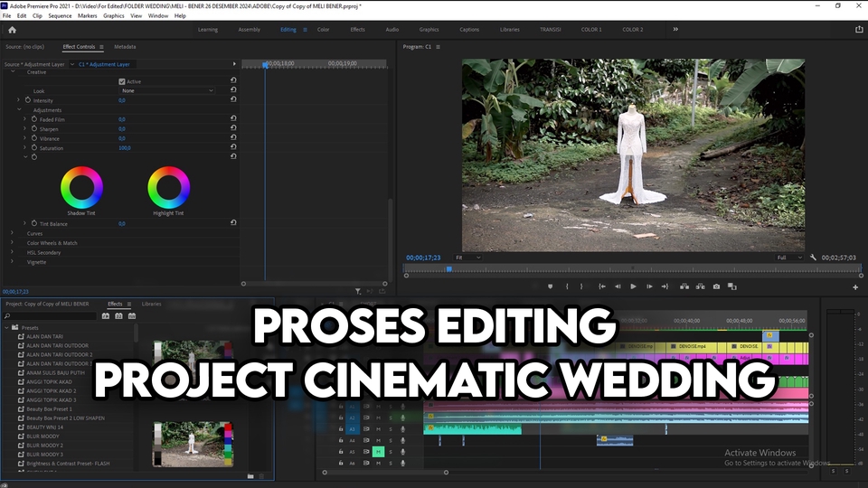Switch to the Libraries tab beside Effects
Image resolution: width=868 pixels, height=488 pixels.
[x=152, y=304]
